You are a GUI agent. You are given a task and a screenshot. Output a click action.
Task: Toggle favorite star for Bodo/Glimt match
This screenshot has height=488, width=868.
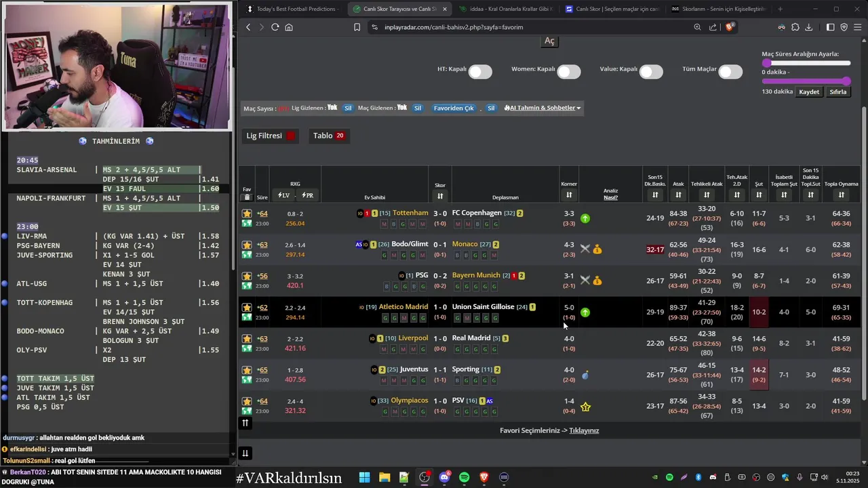(247, 245)
